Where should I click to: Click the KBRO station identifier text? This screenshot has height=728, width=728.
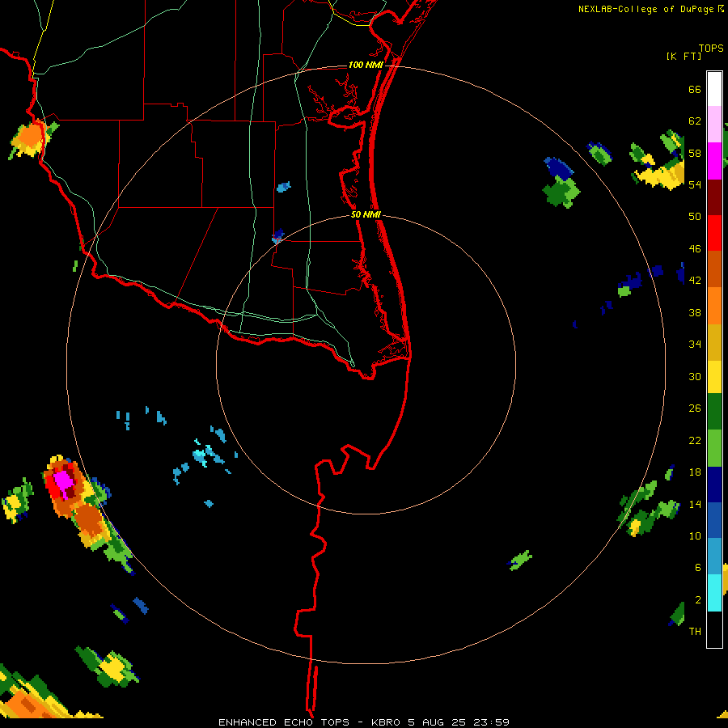point(386,722)
